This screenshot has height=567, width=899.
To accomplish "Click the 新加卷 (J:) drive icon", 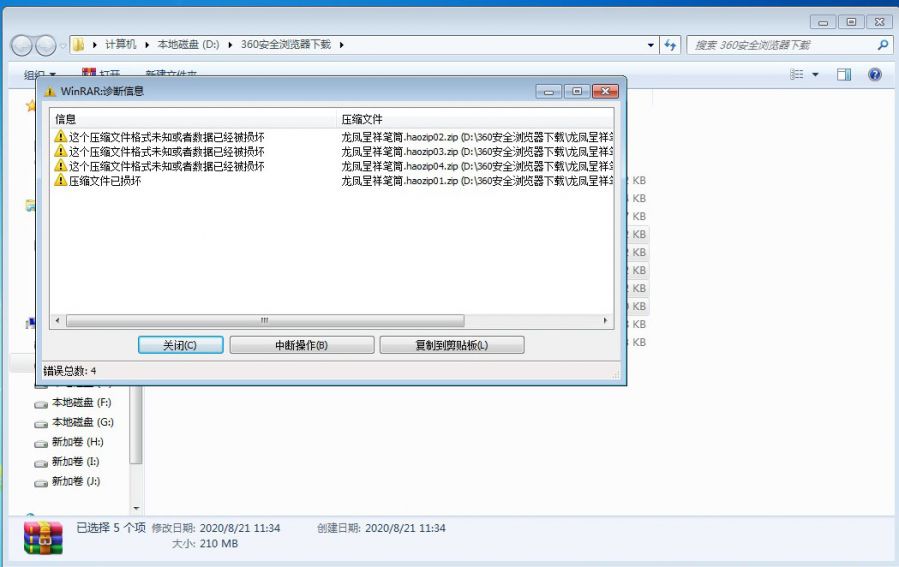I will 41,483.
